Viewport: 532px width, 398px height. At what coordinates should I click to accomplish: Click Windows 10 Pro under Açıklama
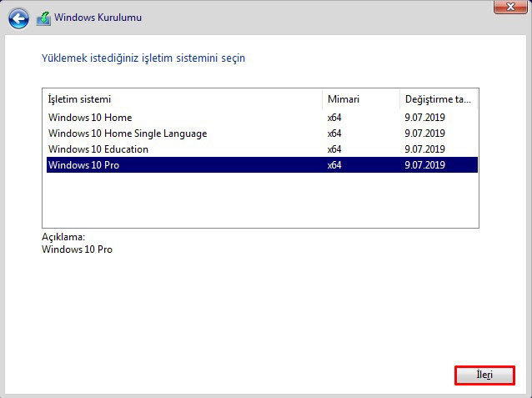pyautogui.click(x=77, y=249)
